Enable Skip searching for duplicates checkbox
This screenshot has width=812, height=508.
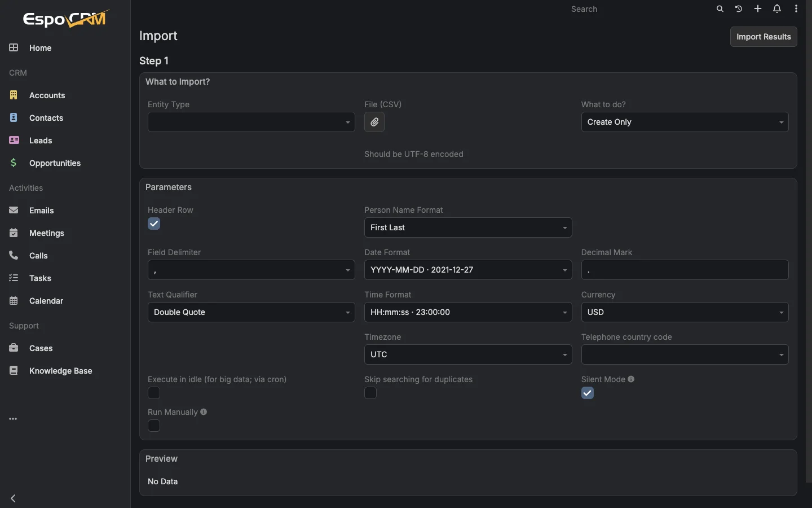(x=370, y=393)
